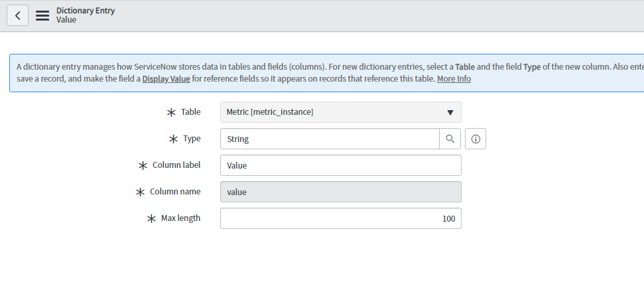Screen dimensions: 644x284
Task: Click the Max length input showing 100
Action: coord(340,218)
